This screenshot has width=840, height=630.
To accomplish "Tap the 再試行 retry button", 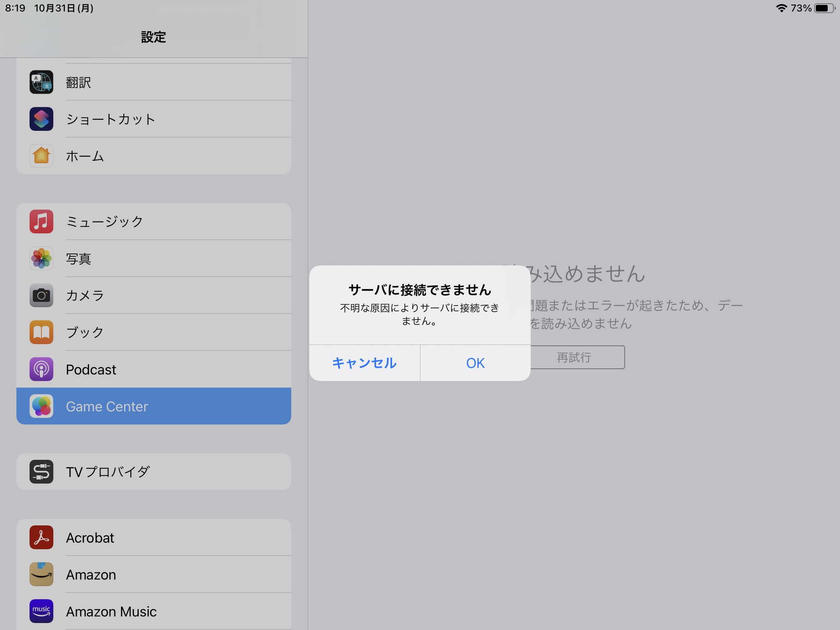I will pos(574,357).
